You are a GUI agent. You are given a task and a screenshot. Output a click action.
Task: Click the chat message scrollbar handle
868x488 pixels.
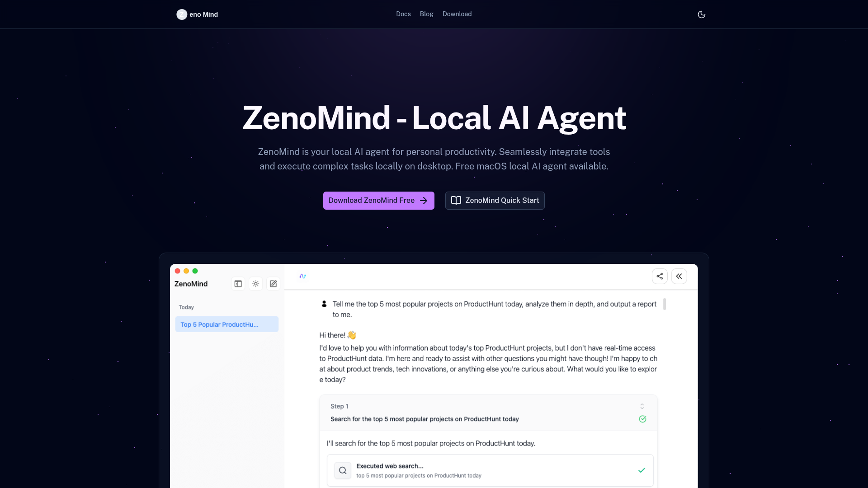(x=664, y=304)
